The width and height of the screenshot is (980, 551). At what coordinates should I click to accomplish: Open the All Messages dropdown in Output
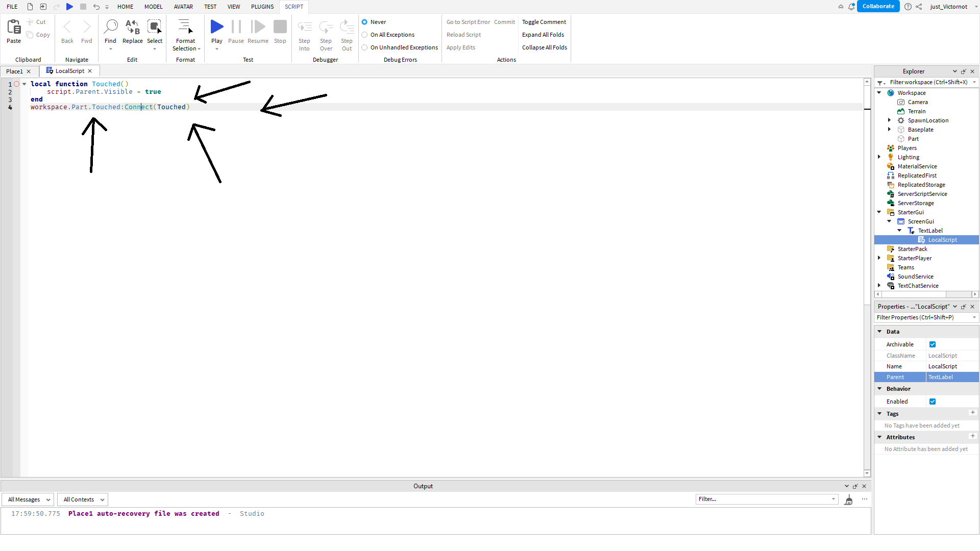(x=28, y=499)
